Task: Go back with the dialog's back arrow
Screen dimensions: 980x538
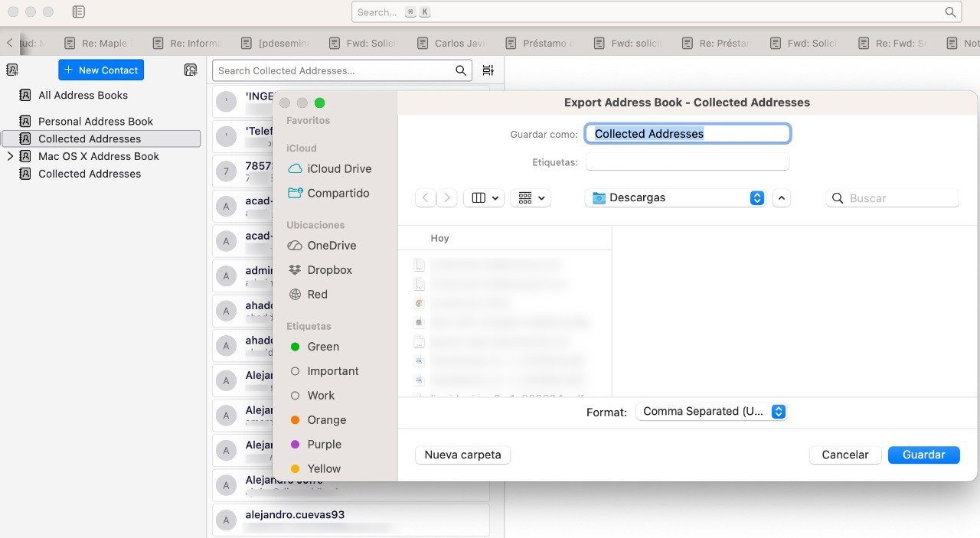Action: coord(426,197)
